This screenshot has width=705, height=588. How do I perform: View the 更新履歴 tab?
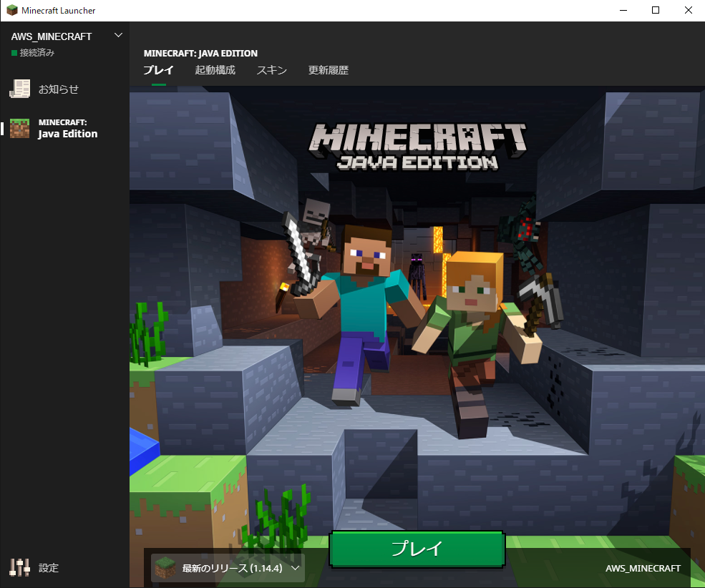point(328,70)
